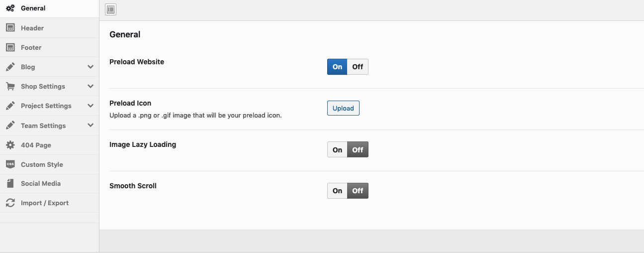Click the Footer layout icon
The height and width of the screenshot is (253, 644).
point(10,47)
